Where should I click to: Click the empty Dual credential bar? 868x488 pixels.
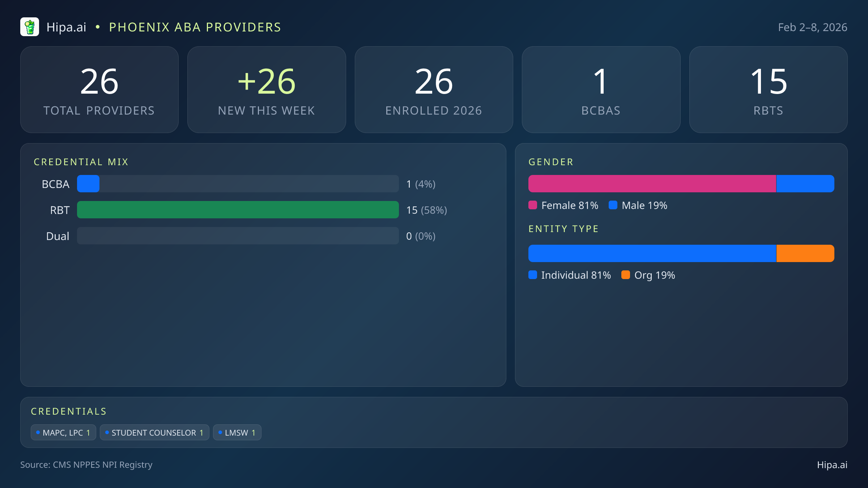[x=238, y=236]
